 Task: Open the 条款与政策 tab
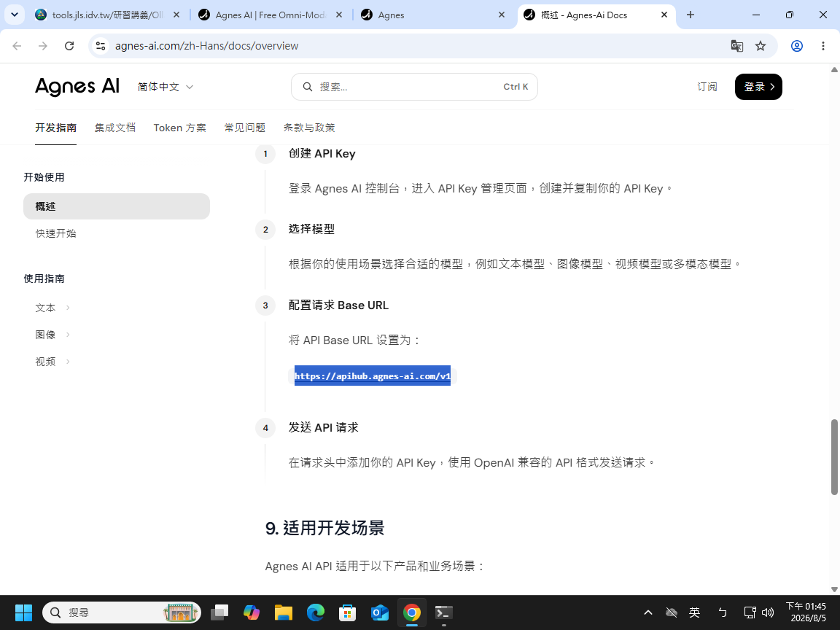309,128
